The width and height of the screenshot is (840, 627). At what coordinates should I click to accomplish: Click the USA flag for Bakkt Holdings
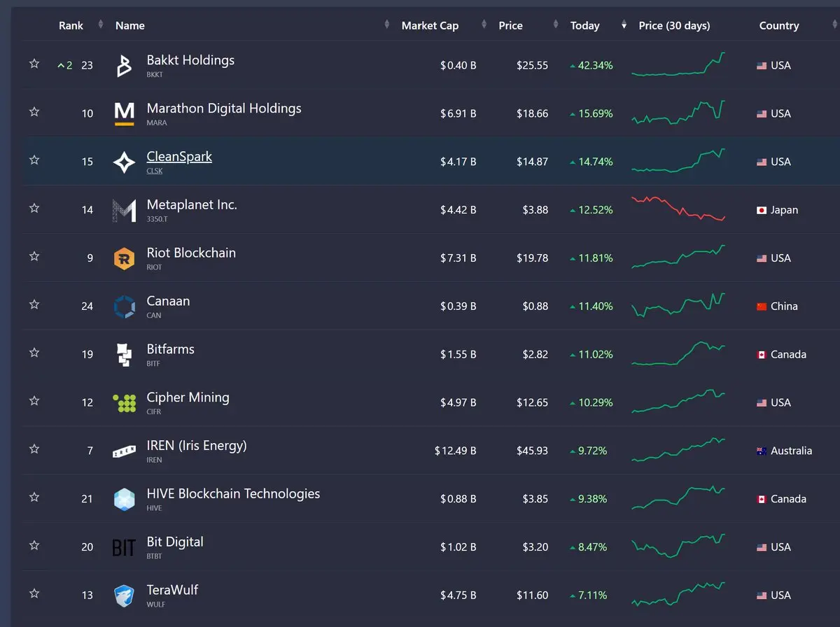tap(762, 66)
